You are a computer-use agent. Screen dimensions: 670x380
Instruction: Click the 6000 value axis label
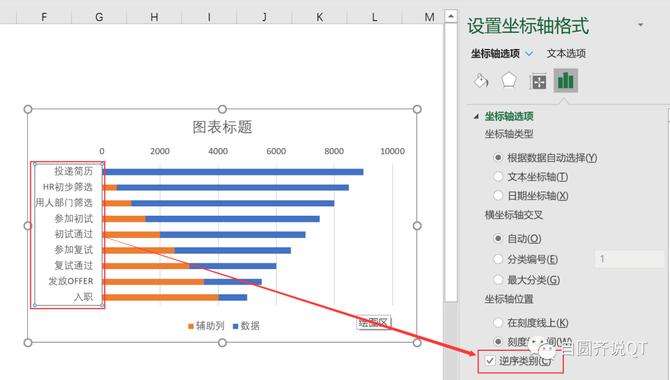276,151
